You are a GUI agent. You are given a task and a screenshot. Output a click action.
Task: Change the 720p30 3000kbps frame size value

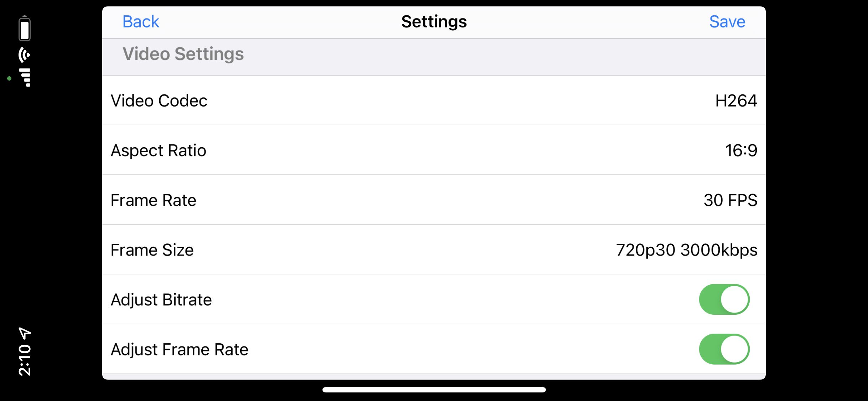[687, 250]
